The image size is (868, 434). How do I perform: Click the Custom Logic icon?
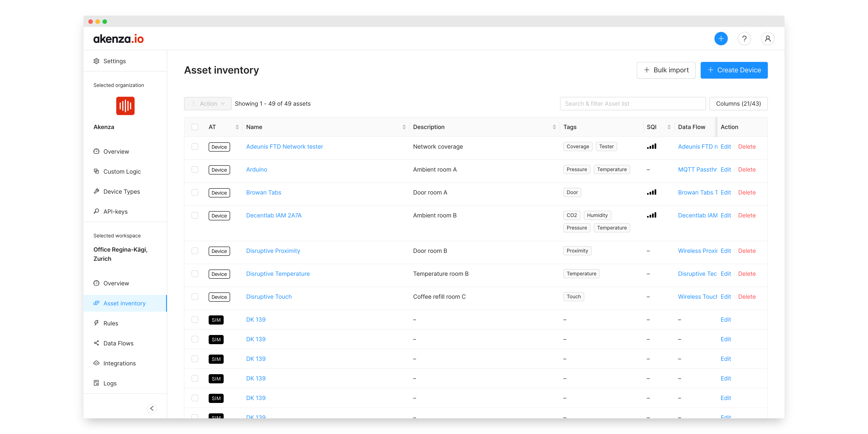click(96, 171)
